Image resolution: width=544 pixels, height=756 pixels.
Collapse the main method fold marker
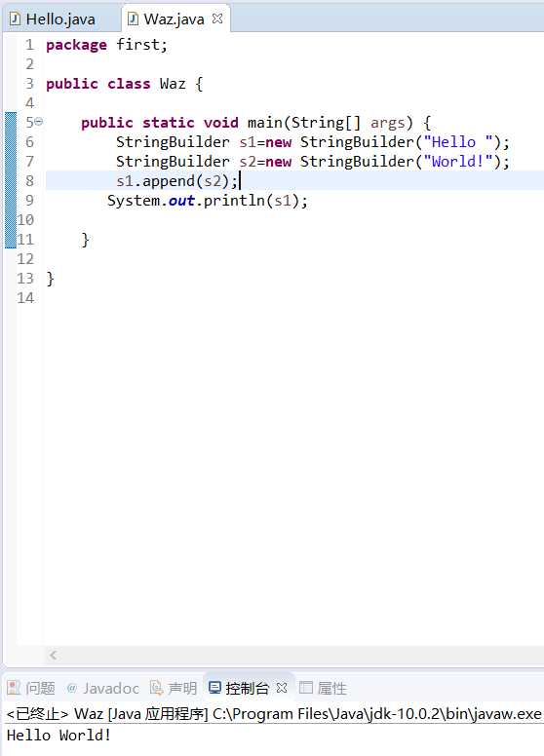pyautogui.click(x=39, y=122)
